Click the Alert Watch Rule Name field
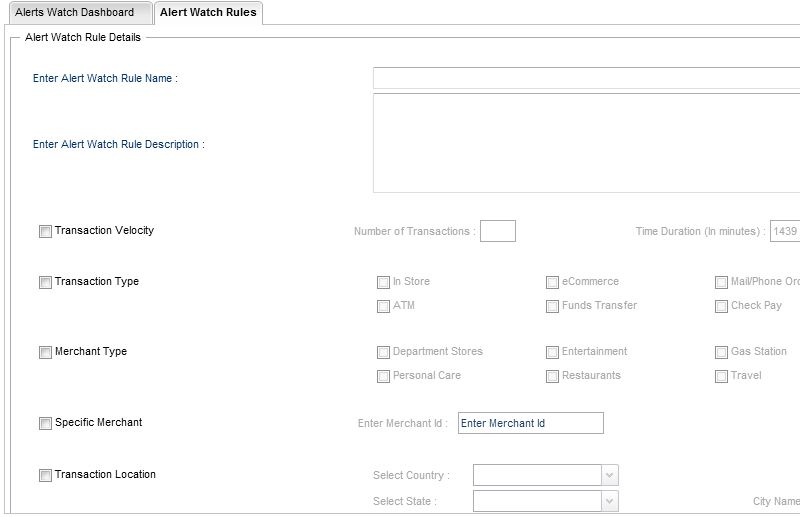 tap(586, 78)
